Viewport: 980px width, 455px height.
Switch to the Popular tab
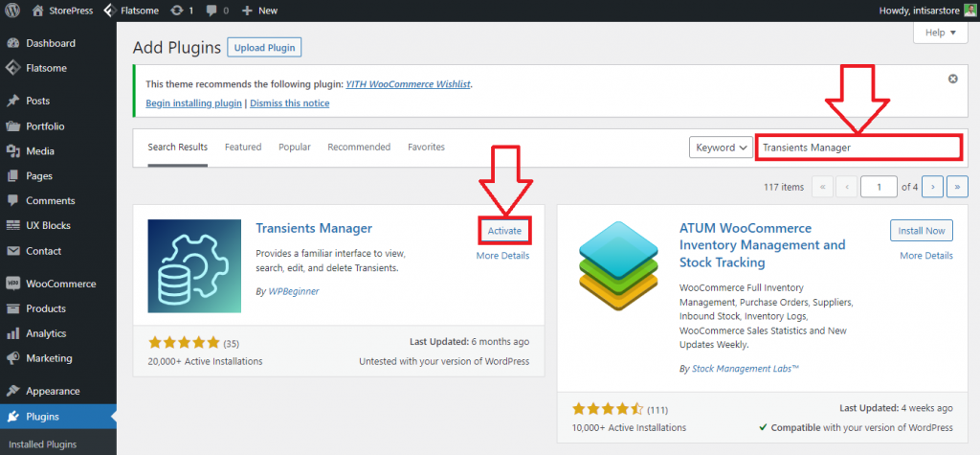point(295,148)
